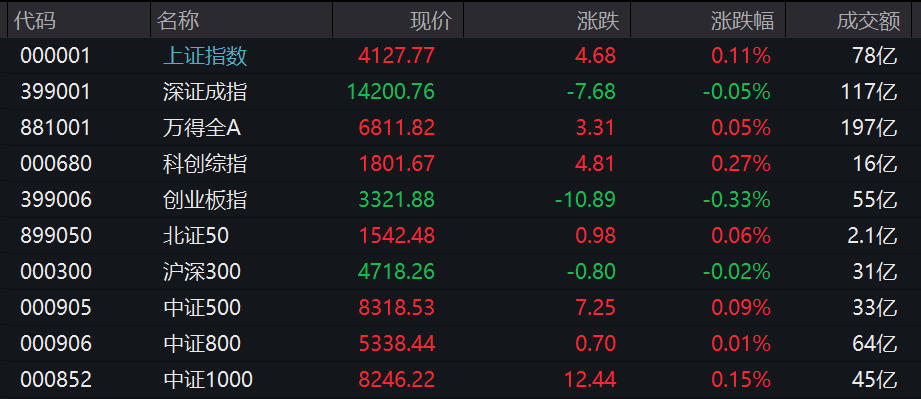Click change value 7.25
921x399 pixels.
click(596, 307)
